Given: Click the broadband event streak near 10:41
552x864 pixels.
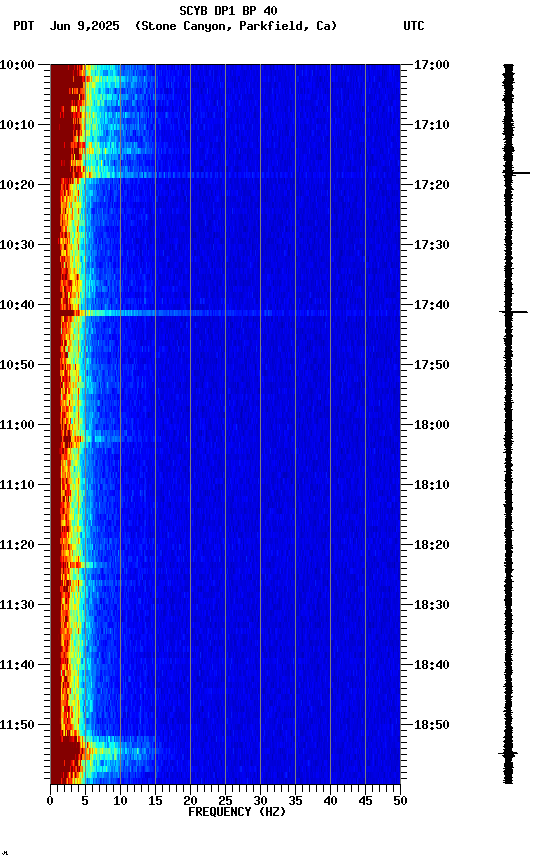Looking at the screenshot, I should click(225, 313).
